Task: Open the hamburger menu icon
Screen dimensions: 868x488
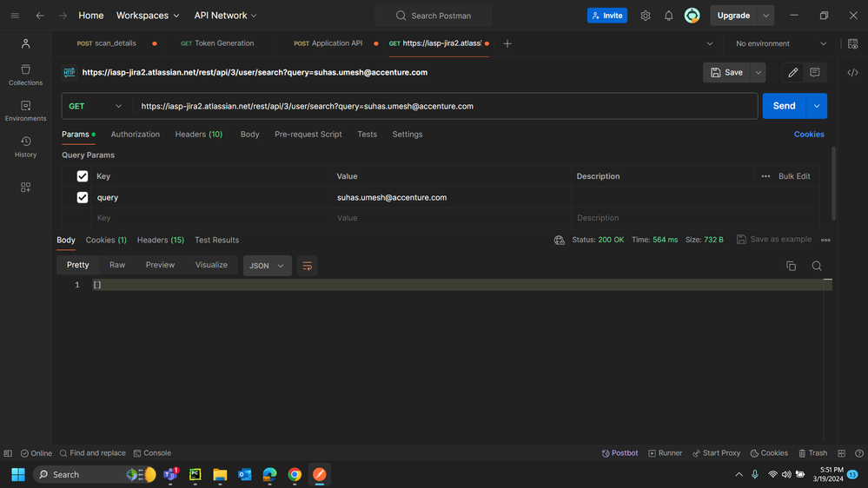Action: 15,16
